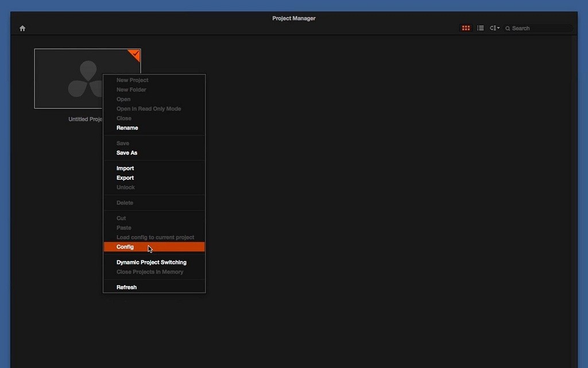Select Close in the context menu
The width and height of the screenshot is (588, 368).
tap(154, 118)
